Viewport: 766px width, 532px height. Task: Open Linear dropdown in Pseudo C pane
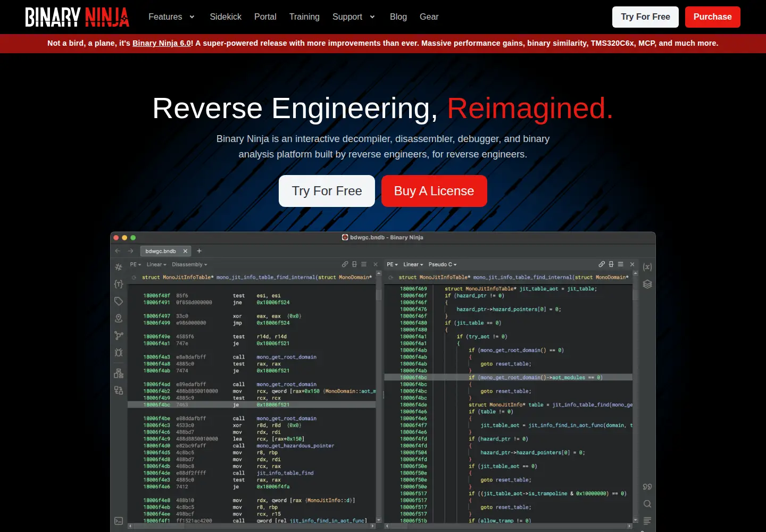pyautogui.click(x=413, y=264)
